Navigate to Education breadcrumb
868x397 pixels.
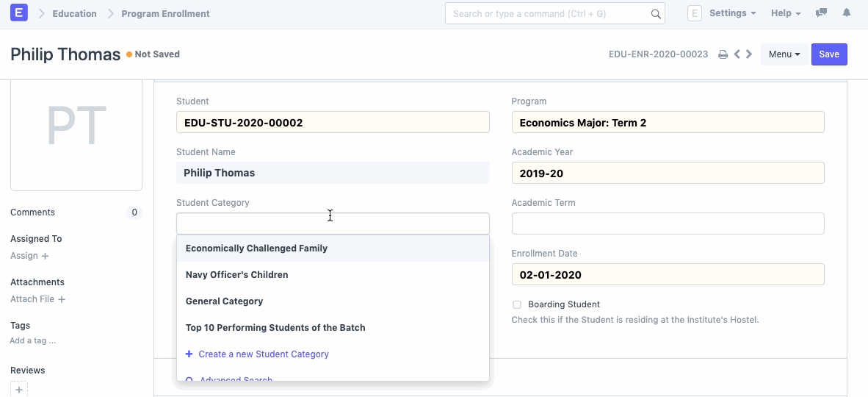(x=74, y=14)
